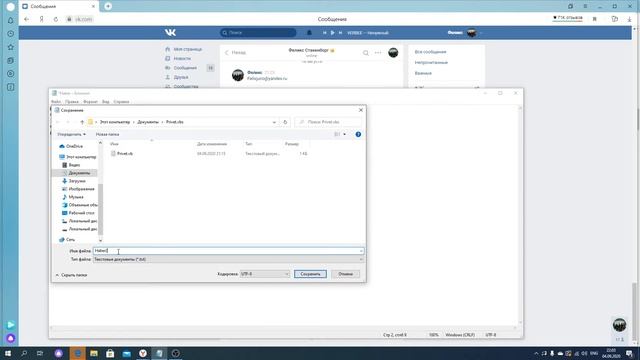Open notifications bell in browser side panel
The image size is (640, 360).
pos(11,20)
